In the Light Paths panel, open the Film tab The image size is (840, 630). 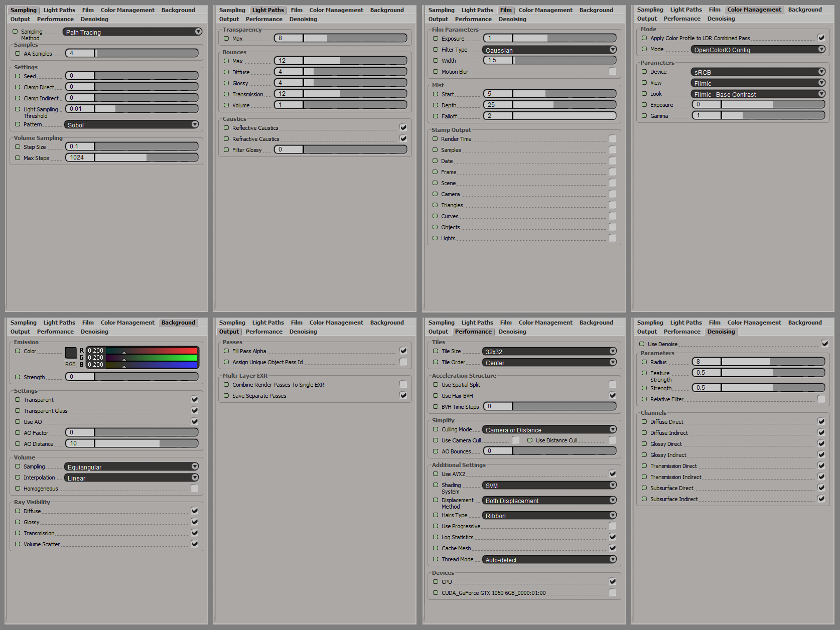(x=297, y=10)
